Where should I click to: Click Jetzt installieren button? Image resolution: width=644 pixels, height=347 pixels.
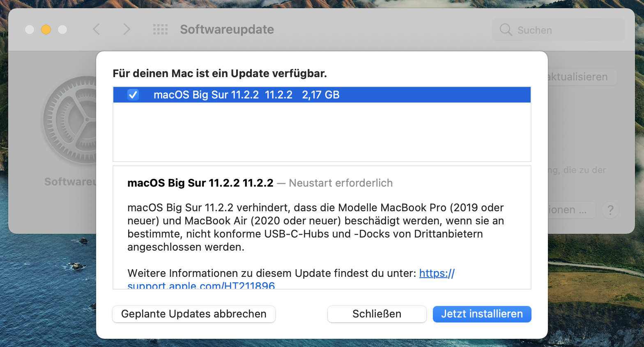pos(482,314)
